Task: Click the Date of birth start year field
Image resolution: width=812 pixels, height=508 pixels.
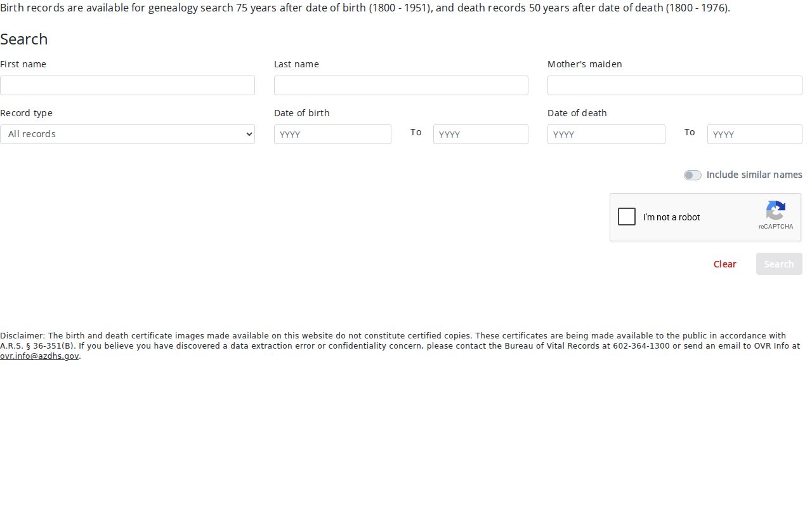Action: pos(332,134)
